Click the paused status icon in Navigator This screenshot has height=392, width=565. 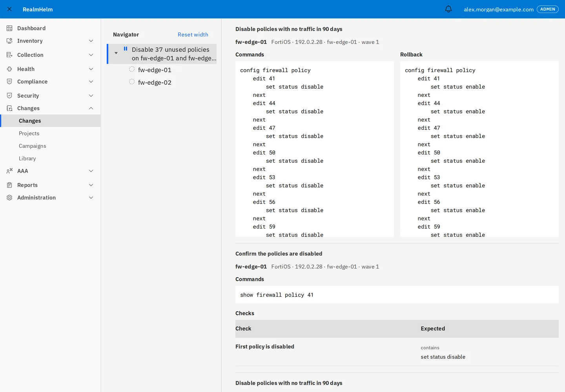[x=126, y=49]
